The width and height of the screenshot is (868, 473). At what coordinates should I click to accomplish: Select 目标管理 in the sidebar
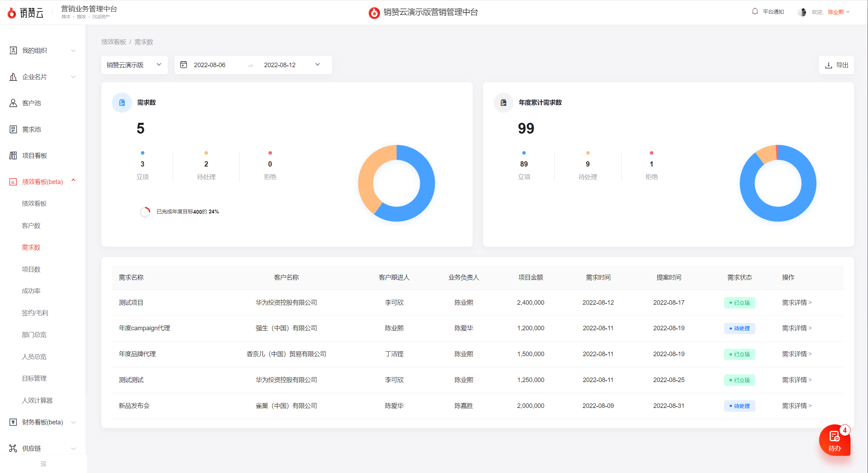(34, 379)
